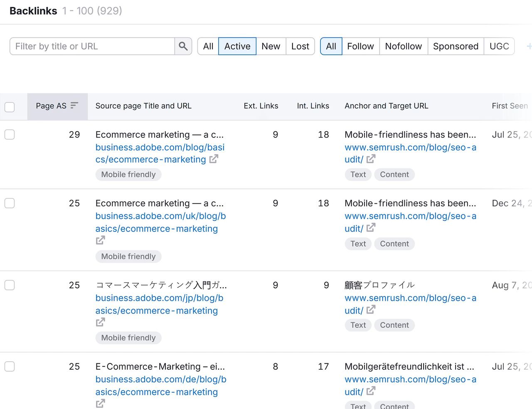Click Anchor and Target URL header
The width and height of the screenshot is (532, 409).
point(387,106)
